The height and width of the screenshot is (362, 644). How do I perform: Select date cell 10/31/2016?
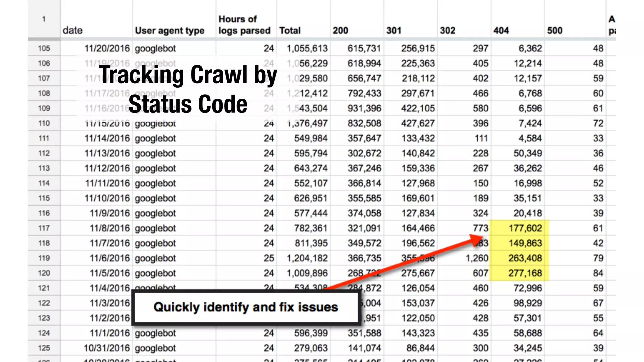(x=96, y=348)
